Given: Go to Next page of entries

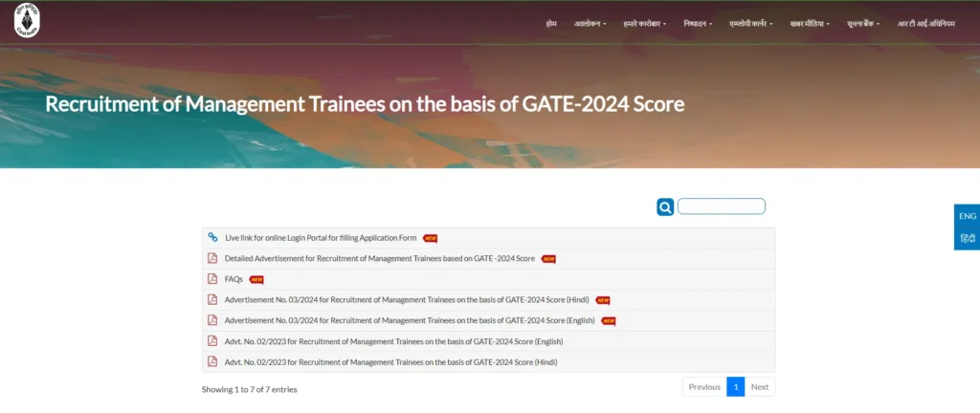Looking at the screenshot, I should coord(760,386).
